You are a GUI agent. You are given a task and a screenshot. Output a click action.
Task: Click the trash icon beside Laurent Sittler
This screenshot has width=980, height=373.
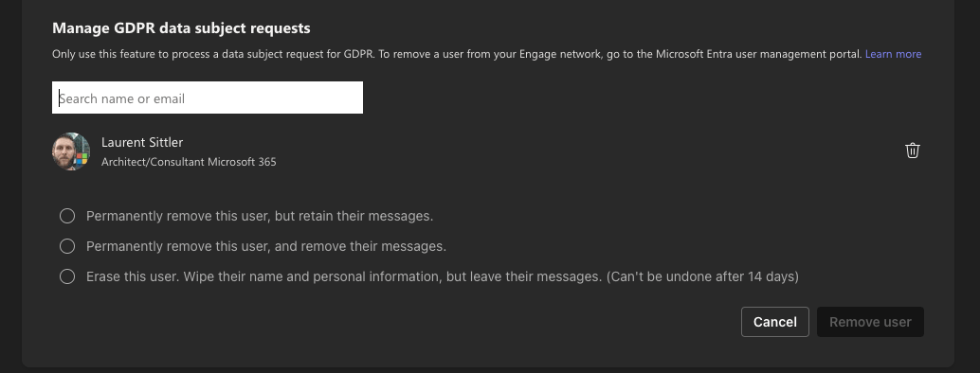tap(912, 151)
